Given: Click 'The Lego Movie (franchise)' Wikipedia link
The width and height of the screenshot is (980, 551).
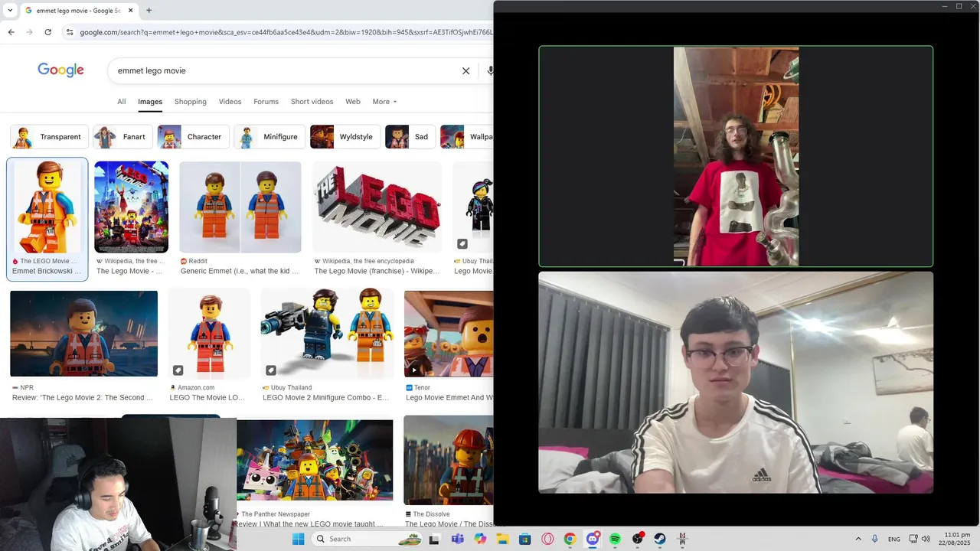Looking at the screenshot, I should 377,271.
